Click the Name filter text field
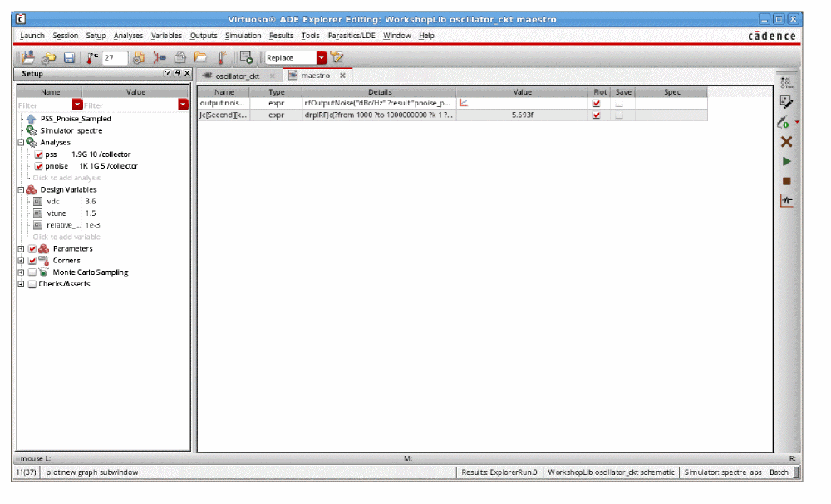 [45, 105]
